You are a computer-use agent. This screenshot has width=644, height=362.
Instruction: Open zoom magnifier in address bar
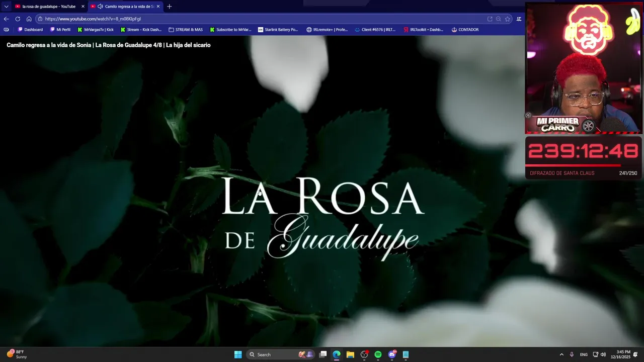499,19
